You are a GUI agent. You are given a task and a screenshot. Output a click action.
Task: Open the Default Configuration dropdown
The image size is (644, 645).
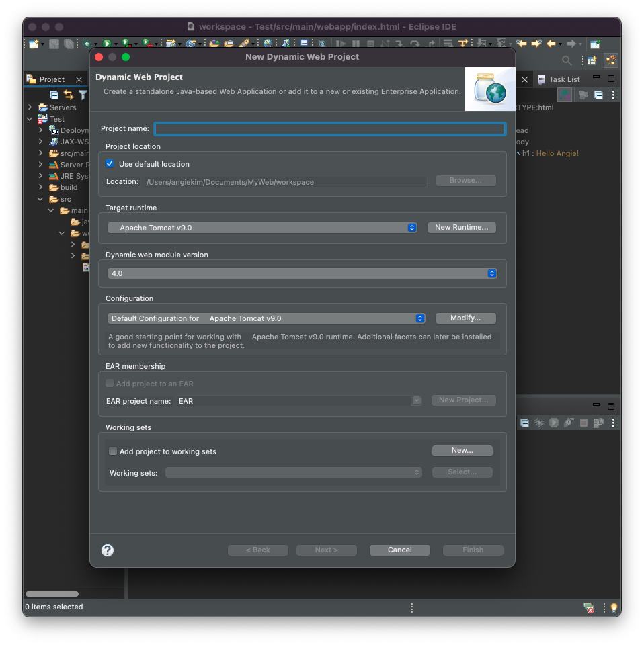coord(266,318)
